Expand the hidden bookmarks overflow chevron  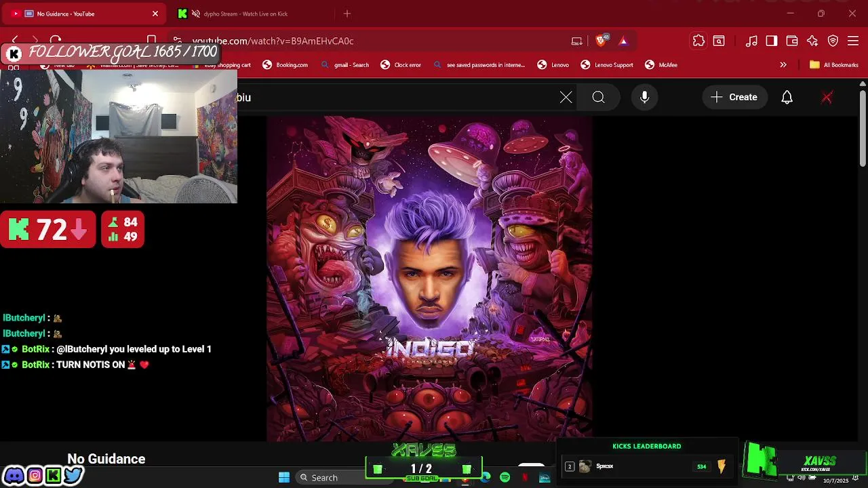tap(783, 65)
